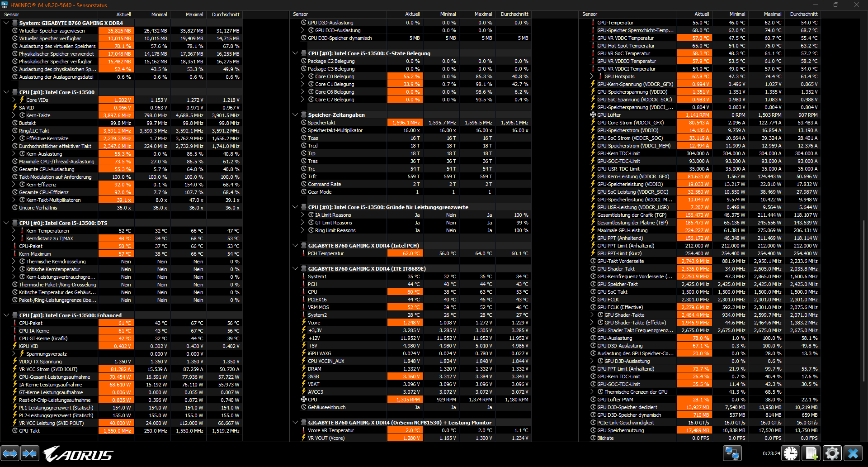Click the Durchschnitt header above the GPU-Temperatur row
Image resolution: width=868 pixels, height=467 pixels.
[803, 14]
